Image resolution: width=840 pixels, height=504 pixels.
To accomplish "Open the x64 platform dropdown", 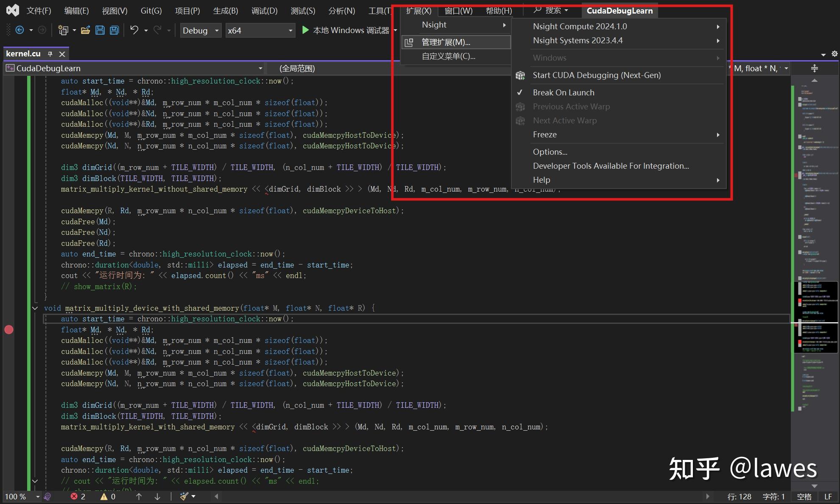I will [x=290, y=31].
